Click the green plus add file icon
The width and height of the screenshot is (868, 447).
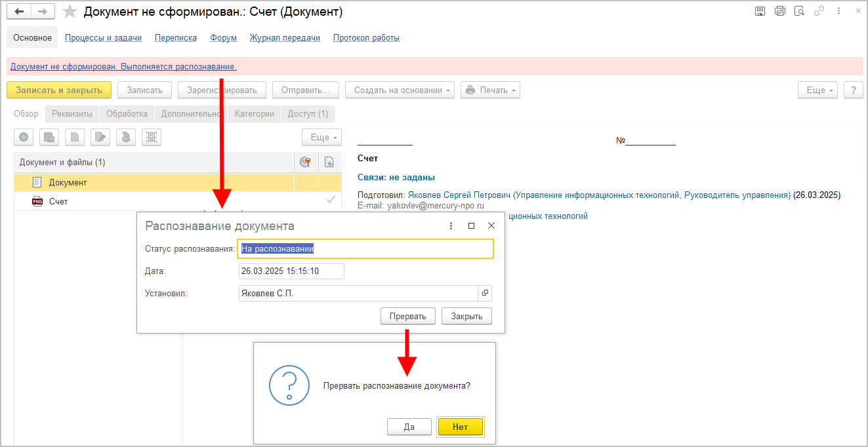coord(24,137)
